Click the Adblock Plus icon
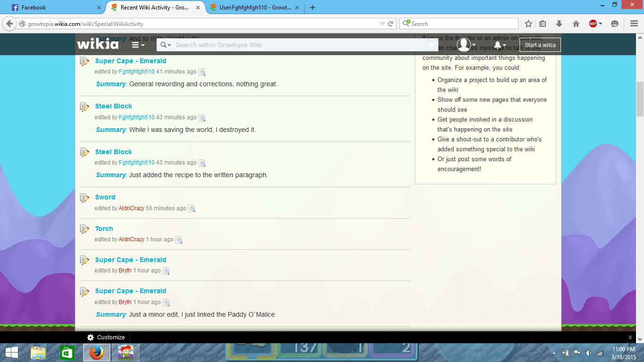Screen dimensions: 644x362 coord(593,24)
